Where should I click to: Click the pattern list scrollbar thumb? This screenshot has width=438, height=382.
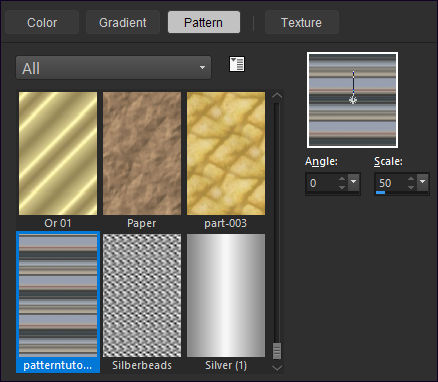[x=277, y=351]
